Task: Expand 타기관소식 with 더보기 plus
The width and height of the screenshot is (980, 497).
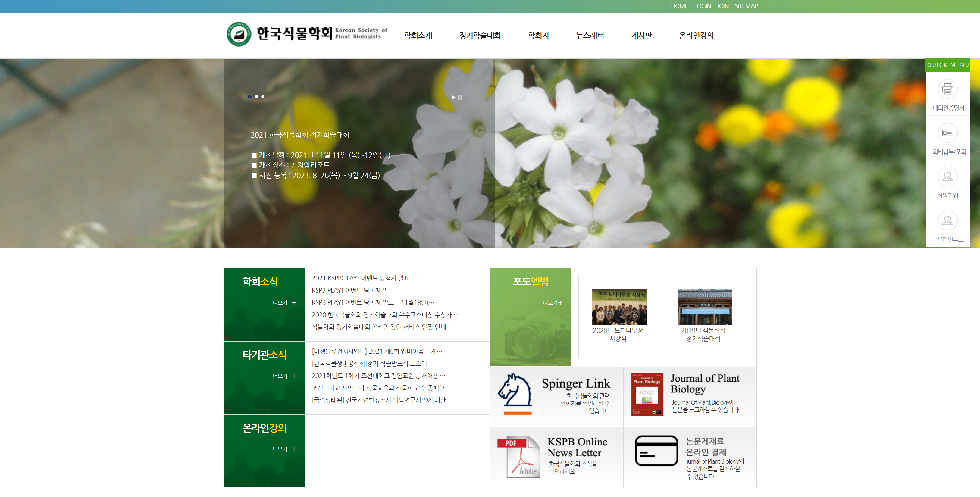Action: click(284, 376)
